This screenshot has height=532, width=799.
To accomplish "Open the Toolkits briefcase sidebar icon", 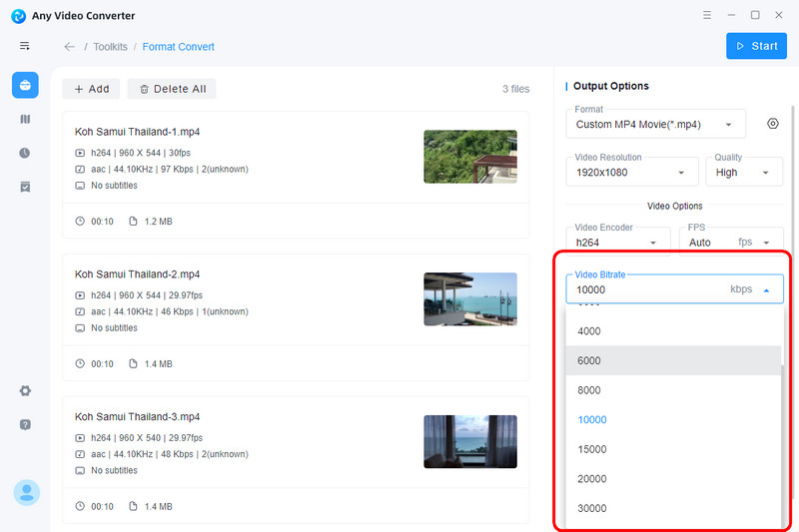I will click(25, 85).
